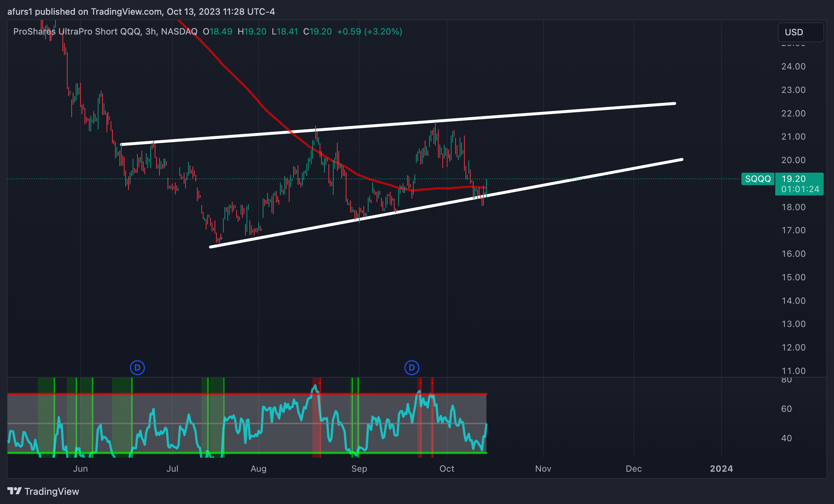Click the Oct label on time axis
834x504 pixels.
(447, 469)
